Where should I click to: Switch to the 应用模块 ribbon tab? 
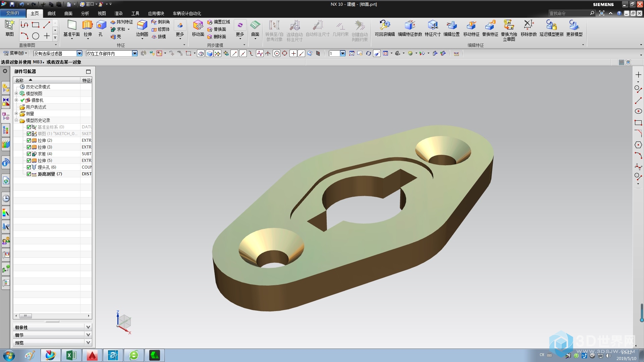click(x=156, y=13)
